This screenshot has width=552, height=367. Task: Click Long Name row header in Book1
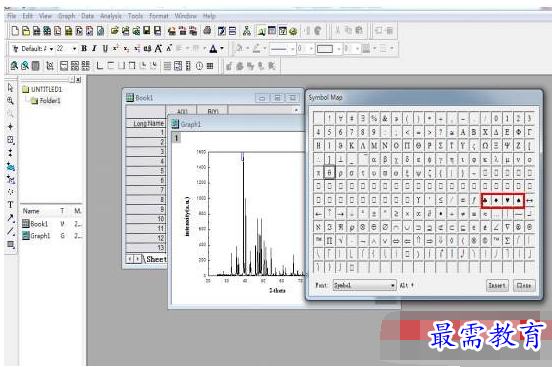[x=146, y=124]
